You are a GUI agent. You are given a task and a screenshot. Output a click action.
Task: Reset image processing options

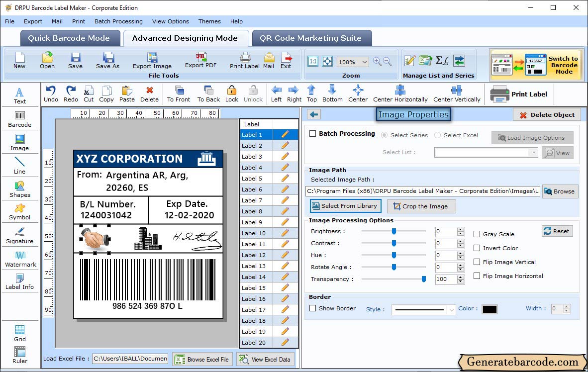pos(557,231)
